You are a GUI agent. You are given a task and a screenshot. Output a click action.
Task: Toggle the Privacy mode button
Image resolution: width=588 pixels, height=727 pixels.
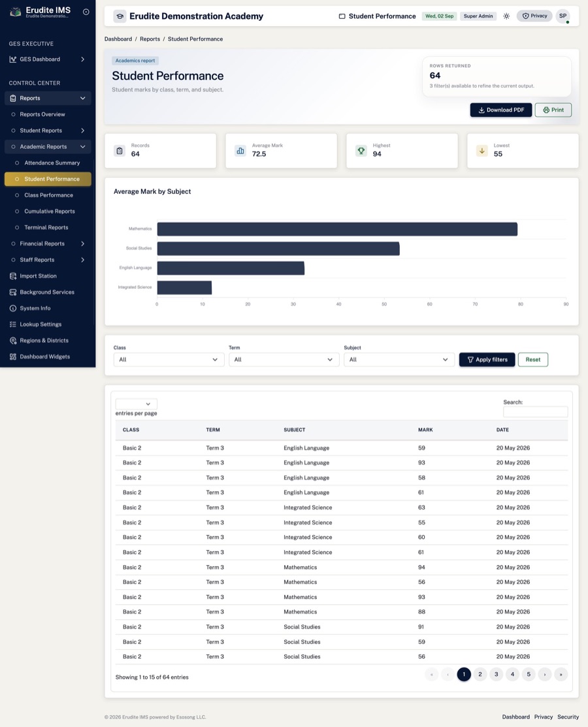(534, 16)
